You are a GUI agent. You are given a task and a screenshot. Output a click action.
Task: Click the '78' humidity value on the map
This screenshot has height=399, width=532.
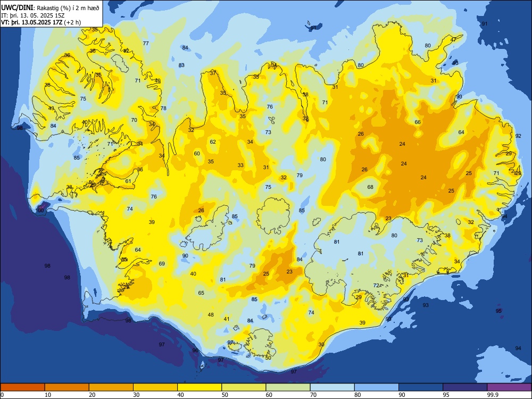163,108
